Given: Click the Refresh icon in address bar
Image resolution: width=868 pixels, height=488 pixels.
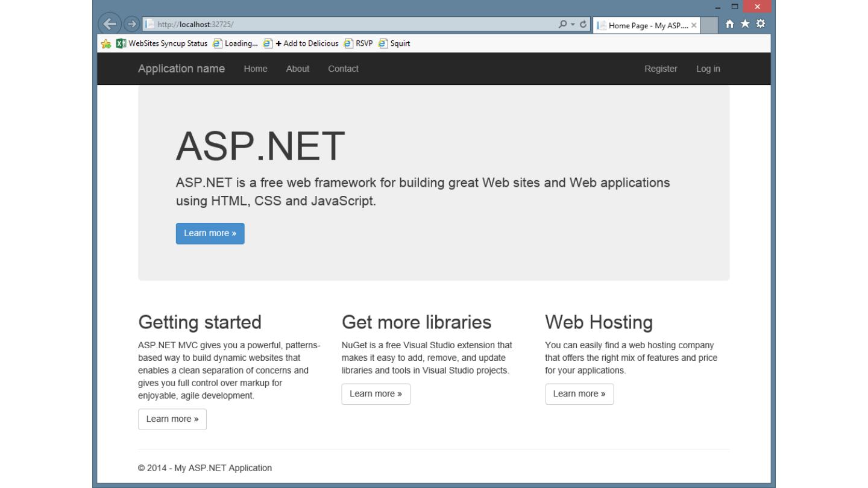Looking at the screenshot, I should [583, 25].
